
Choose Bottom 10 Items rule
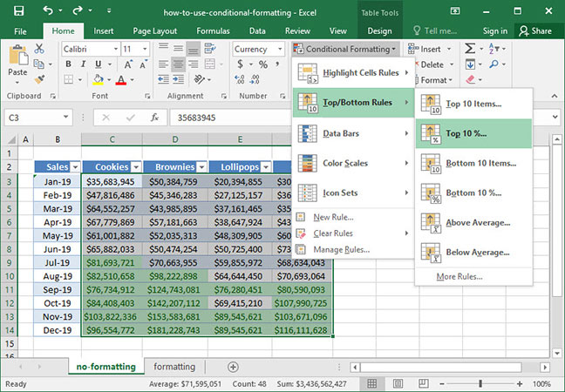click(x=473, y=164)
